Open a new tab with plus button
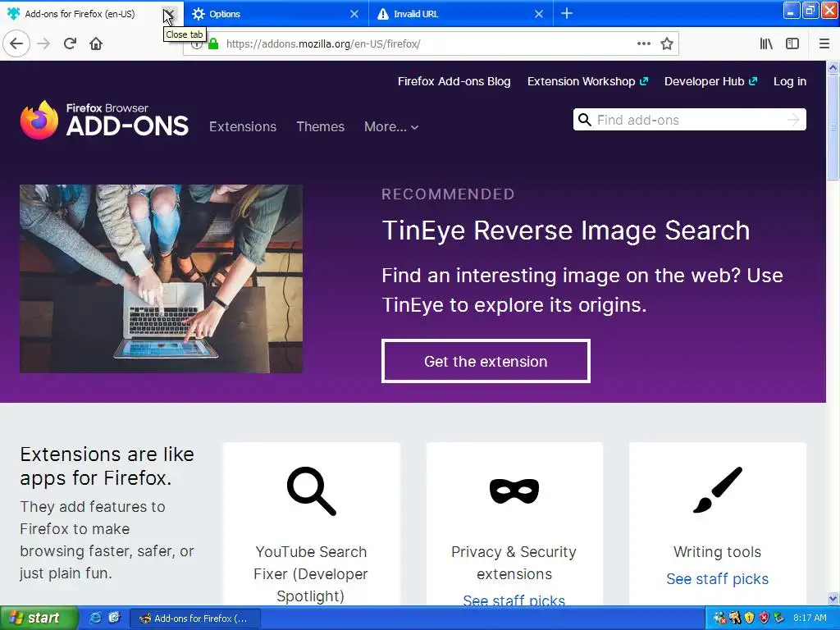This screenshot has height=630, width=840. (x=567, y=13)
